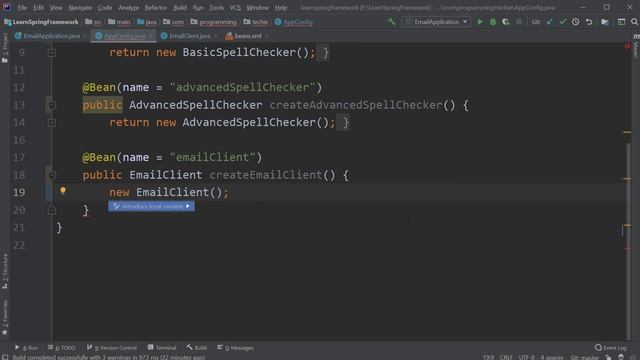Click the yellow intention lightbulb on line 19
Image resolution: width=640 pixels, height=360 pixels.
tap(63, 190)
